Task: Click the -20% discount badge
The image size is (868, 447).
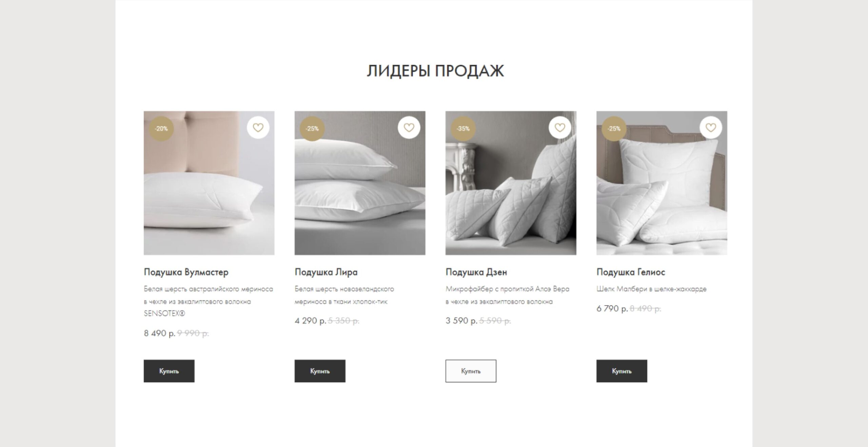Action: [161, 129]
